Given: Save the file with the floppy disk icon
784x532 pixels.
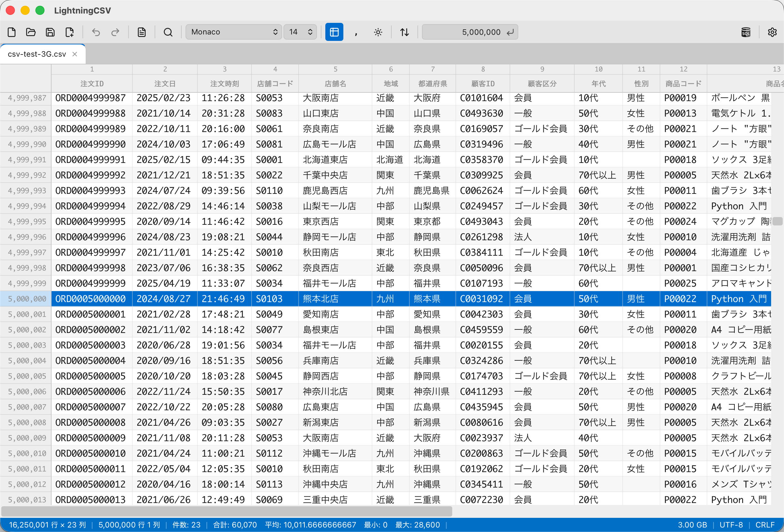Looking at the screenshot, I should [x=50, y=32].
